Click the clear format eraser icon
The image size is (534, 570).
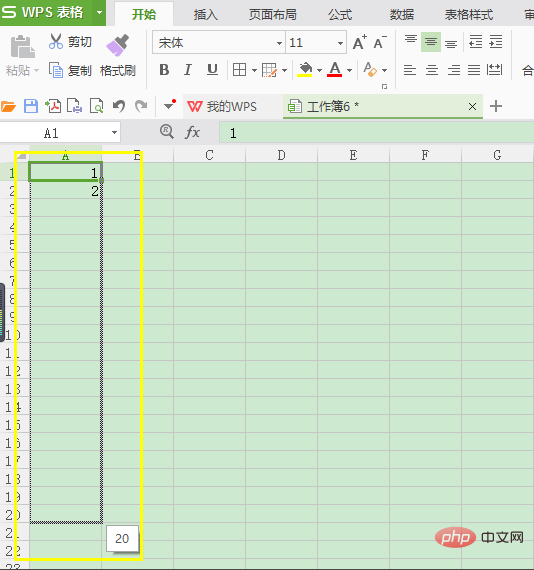370,69
